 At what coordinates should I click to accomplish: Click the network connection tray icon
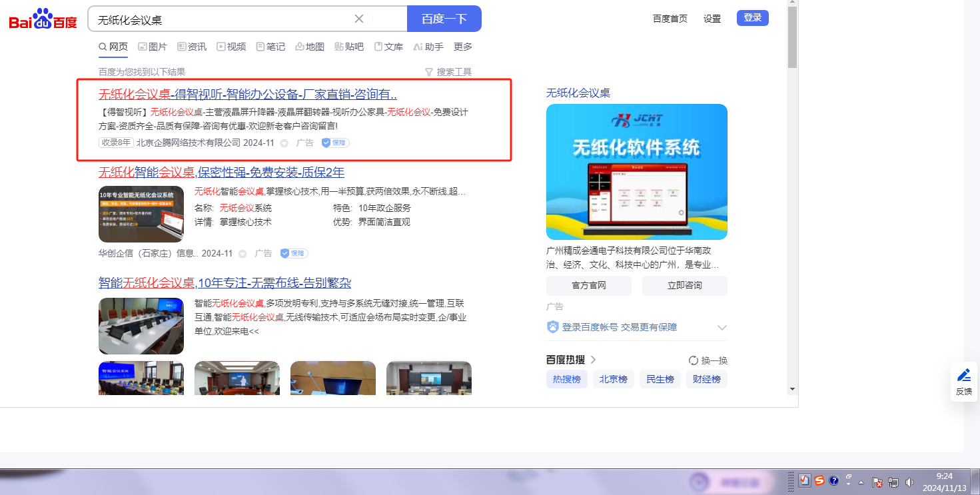tap(893, 482)
